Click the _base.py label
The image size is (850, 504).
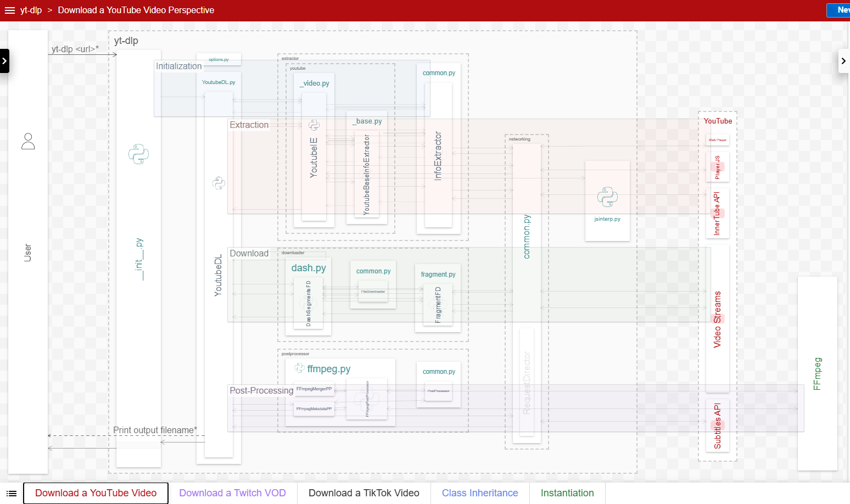coord(367,121)
